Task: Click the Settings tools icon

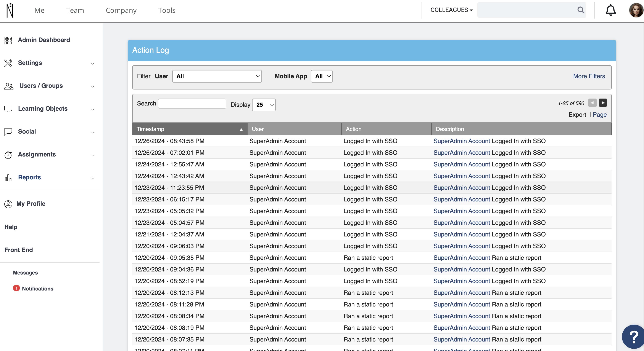Action: (8, 63)
